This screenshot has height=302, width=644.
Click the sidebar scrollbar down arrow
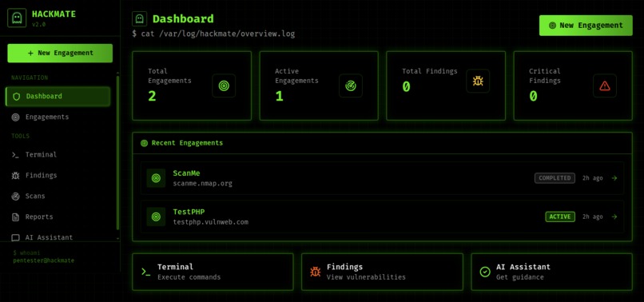118,238
